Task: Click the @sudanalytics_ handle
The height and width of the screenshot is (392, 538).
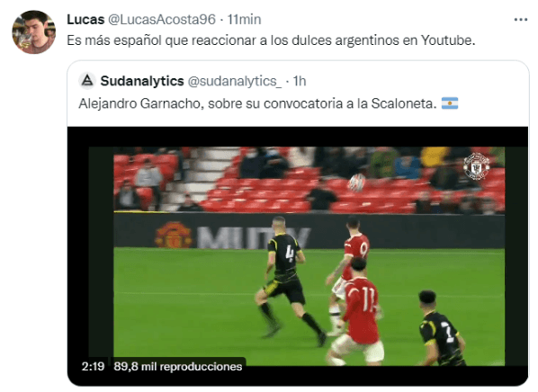Action: pos(235,81)
